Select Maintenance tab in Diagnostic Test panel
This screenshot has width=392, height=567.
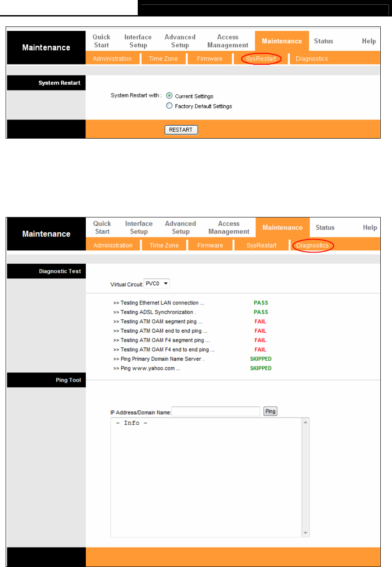283,228
